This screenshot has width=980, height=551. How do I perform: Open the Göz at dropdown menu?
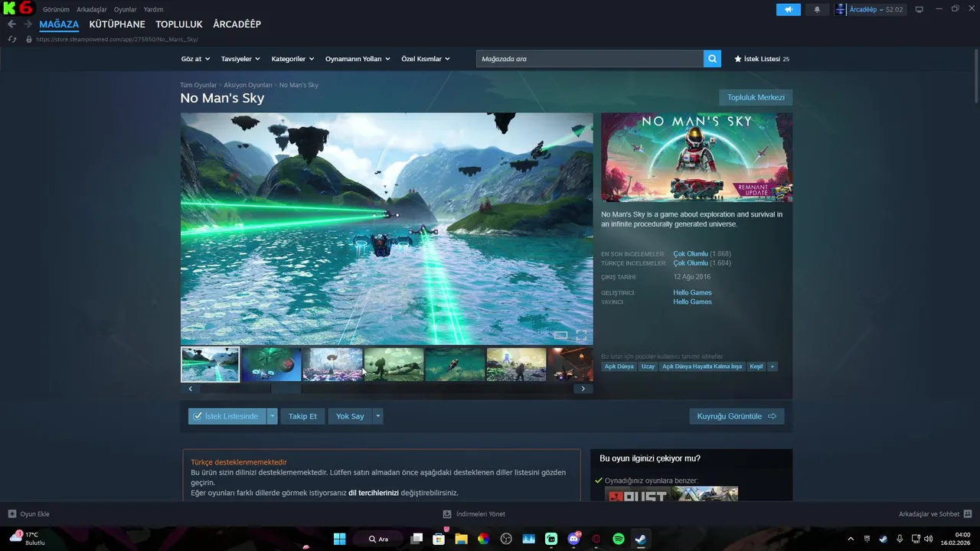tap(195, 59)
